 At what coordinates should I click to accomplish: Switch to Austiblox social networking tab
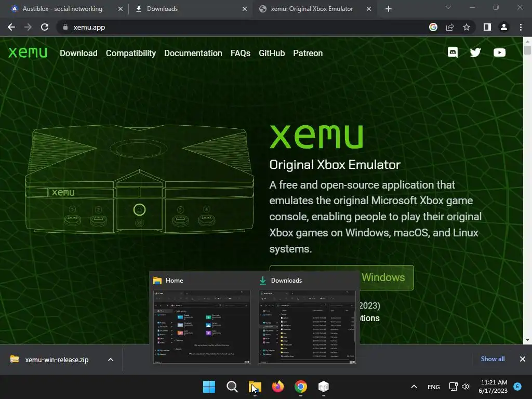coord(62,9)
